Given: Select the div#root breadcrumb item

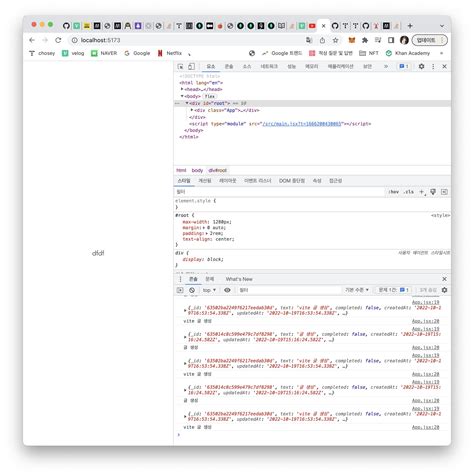Looking at the screenshot, I should 218,170.
